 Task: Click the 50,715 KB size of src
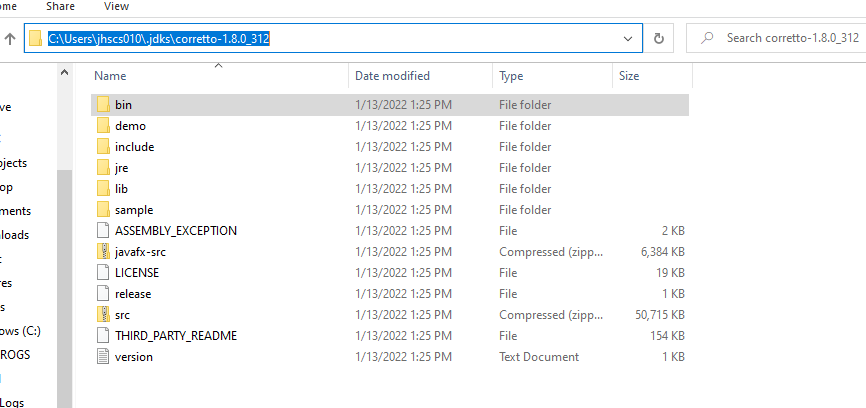[660, 315]
